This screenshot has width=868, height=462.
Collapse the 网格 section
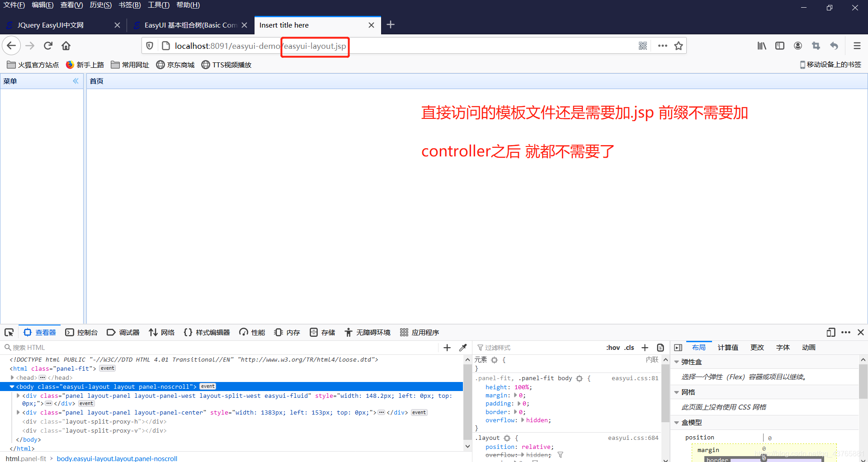tap(677, 392)
